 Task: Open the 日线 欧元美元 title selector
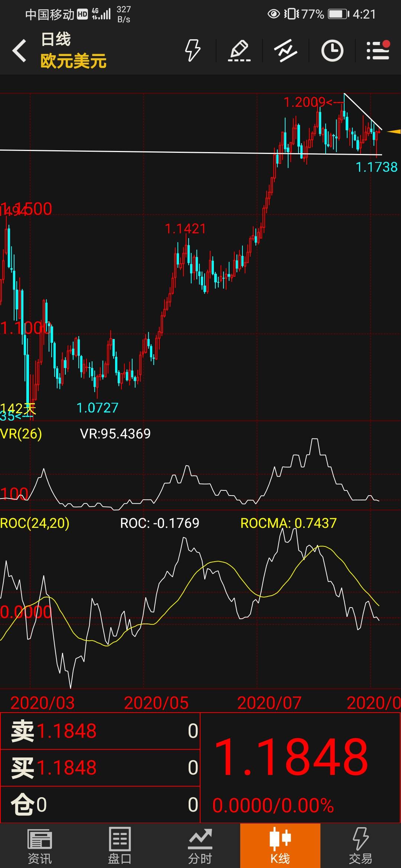tap(74, 50)
